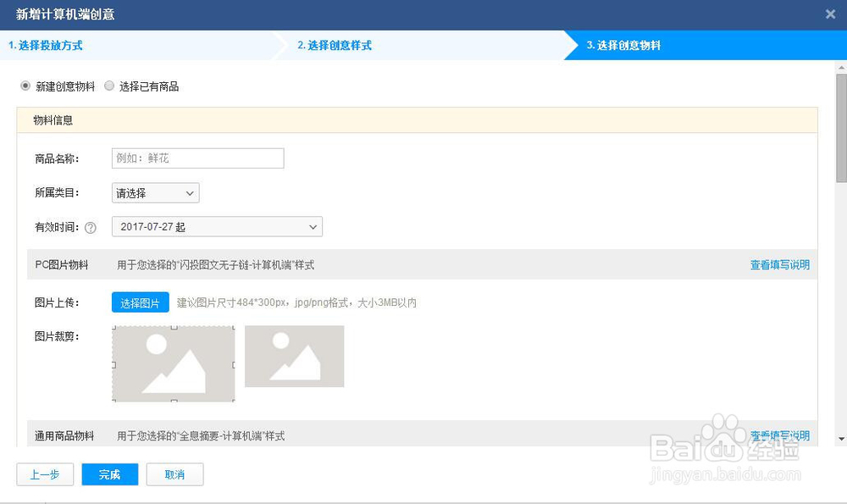Select the 新建创意物料 radio button

(x=26, y=86)
